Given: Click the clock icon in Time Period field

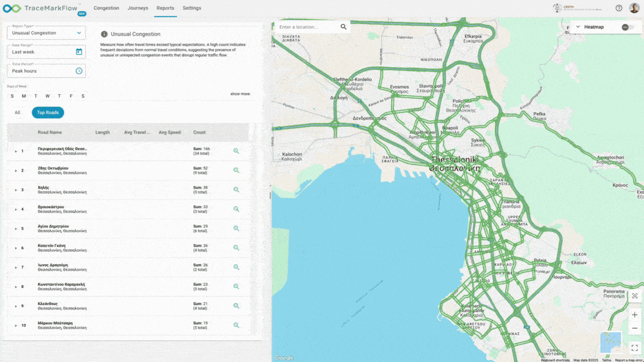Looking at the screenshot, I should [x=78, y=71].
